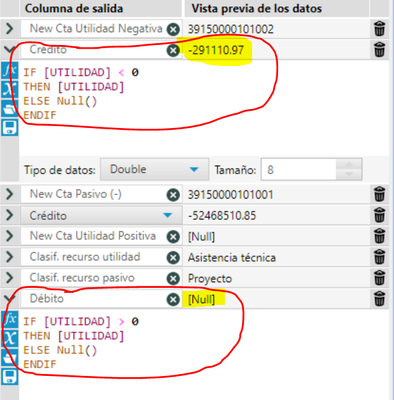Delete the New Cta Utilidad Negativa row
The width and height of the screenshot is (394, 400).
point(379,29)
